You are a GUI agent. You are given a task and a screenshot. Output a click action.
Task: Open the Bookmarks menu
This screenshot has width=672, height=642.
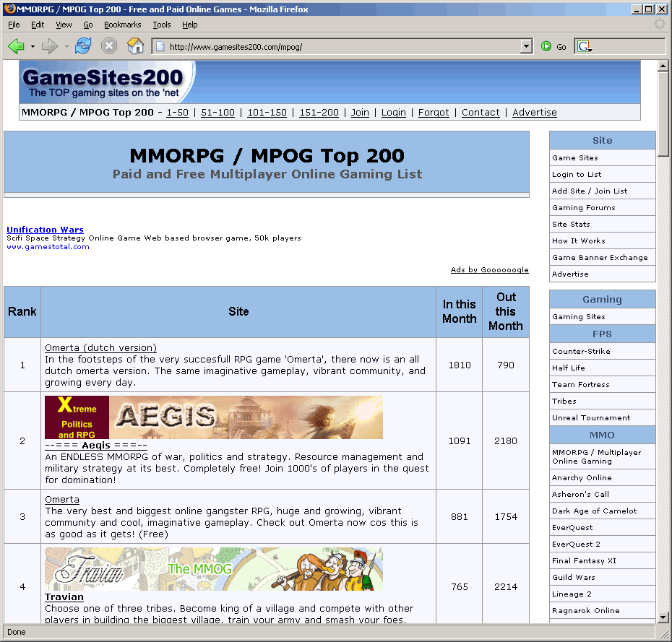[122, 25]
